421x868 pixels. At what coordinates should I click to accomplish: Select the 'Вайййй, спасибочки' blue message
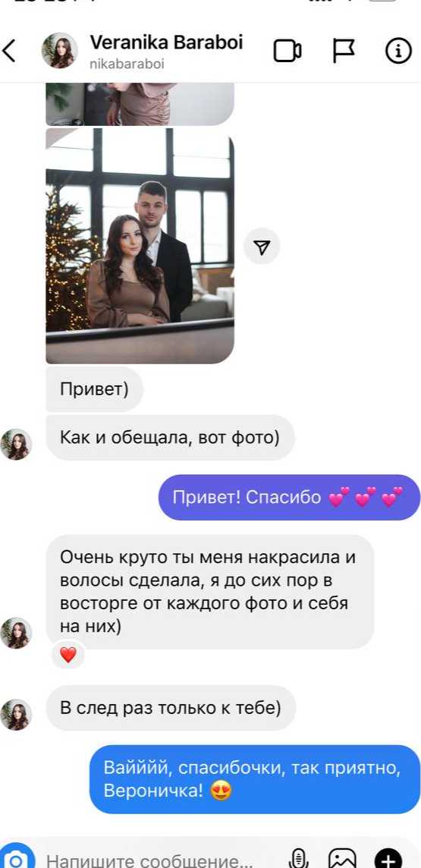255,779
